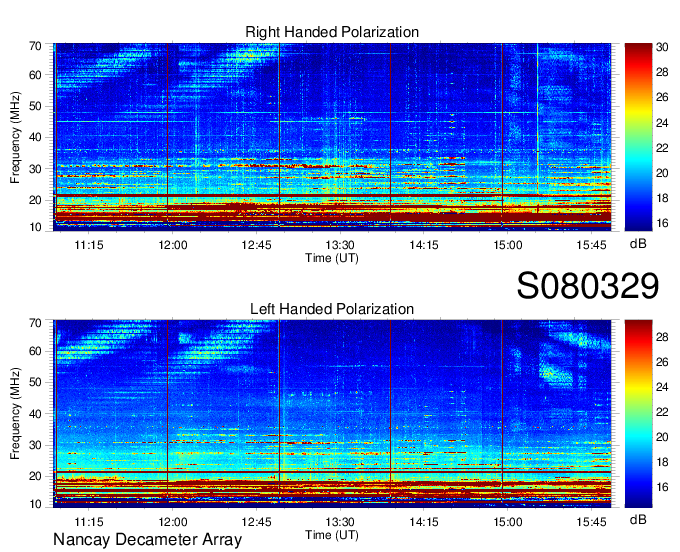
Task: Click 60 frequency tick of Left Handed plot
Action: tap(35, 351)
